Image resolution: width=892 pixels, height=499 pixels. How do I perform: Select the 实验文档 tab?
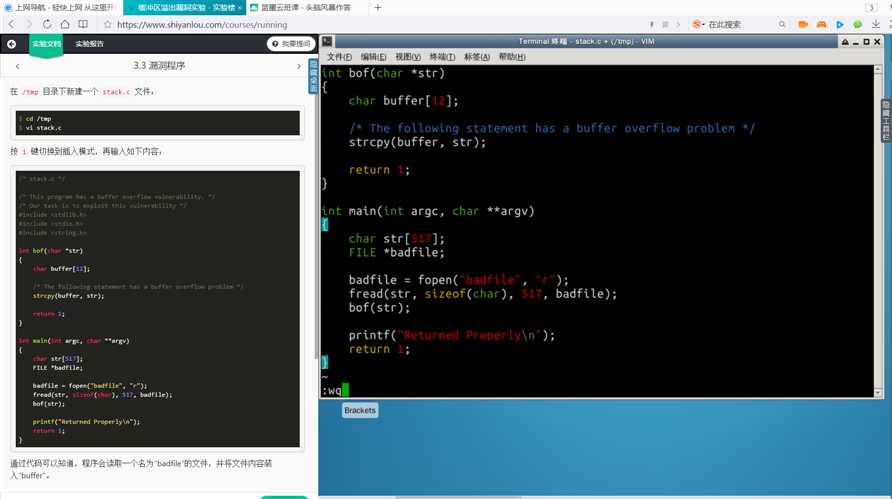[46, 44]
